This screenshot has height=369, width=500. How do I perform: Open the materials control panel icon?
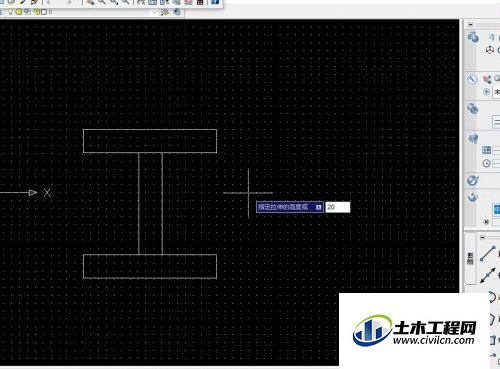473,180
